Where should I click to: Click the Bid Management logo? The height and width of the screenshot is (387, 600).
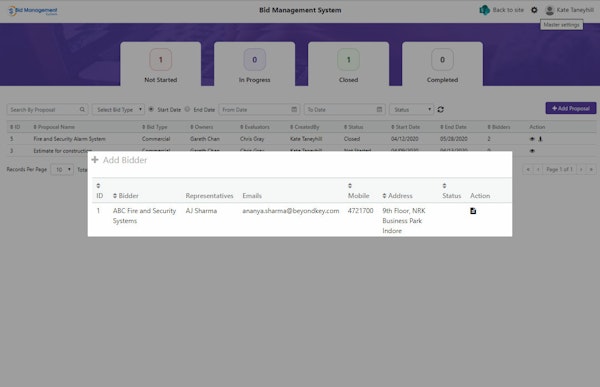(x=33, y=11)
